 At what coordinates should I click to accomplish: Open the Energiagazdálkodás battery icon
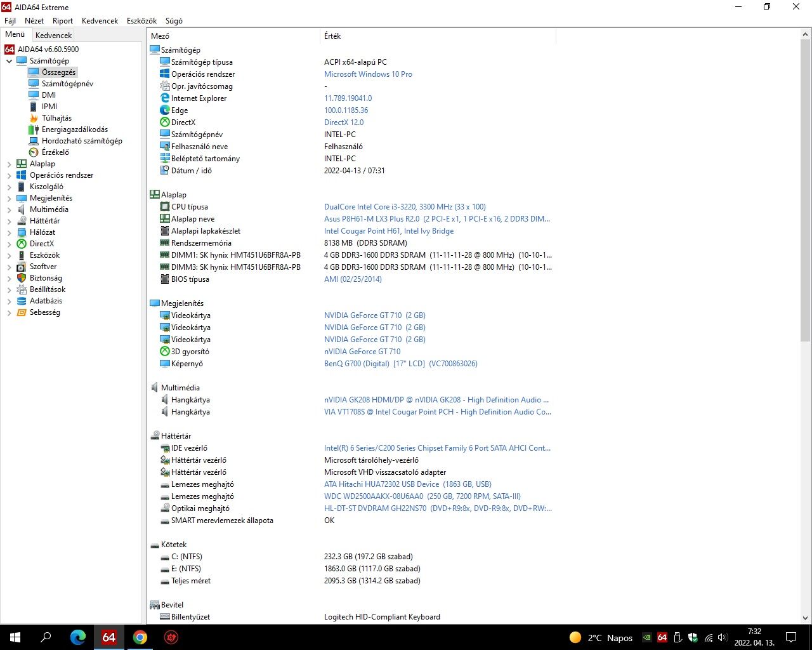[34, 129]
